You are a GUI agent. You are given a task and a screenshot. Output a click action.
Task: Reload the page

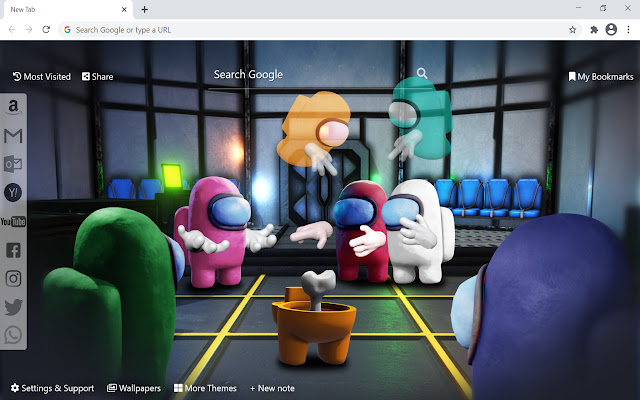point(46,29)
